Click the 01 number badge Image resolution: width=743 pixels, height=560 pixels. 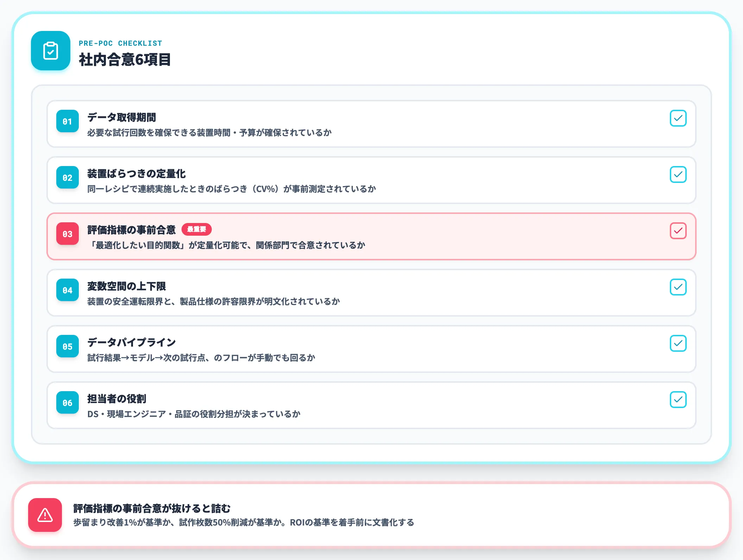(68, 121)
